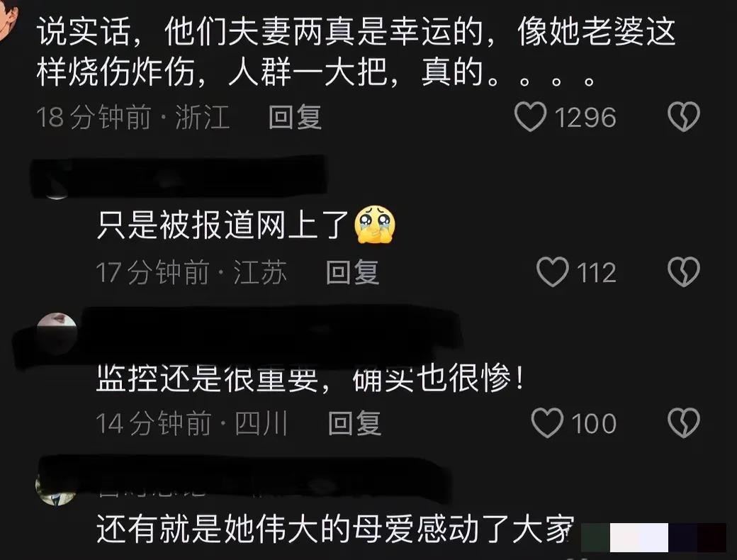The width and height of the screenshot is (737, 560).
Task: Open the 1296 like count
Action: (x=585, y=117)
